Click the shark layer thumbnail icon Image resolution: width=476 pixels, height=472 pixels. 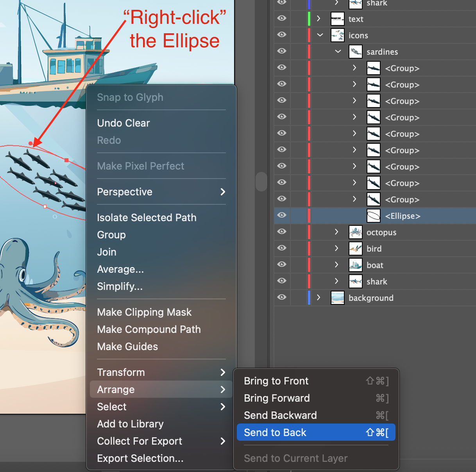(356, 281)
